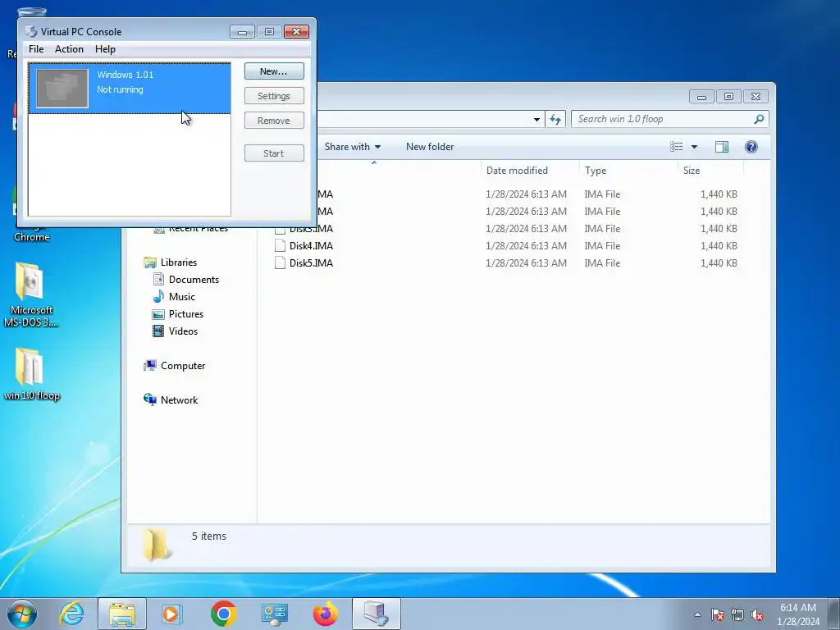
Task: Select the Disk5.IMA file
Action: click(311, 263)
